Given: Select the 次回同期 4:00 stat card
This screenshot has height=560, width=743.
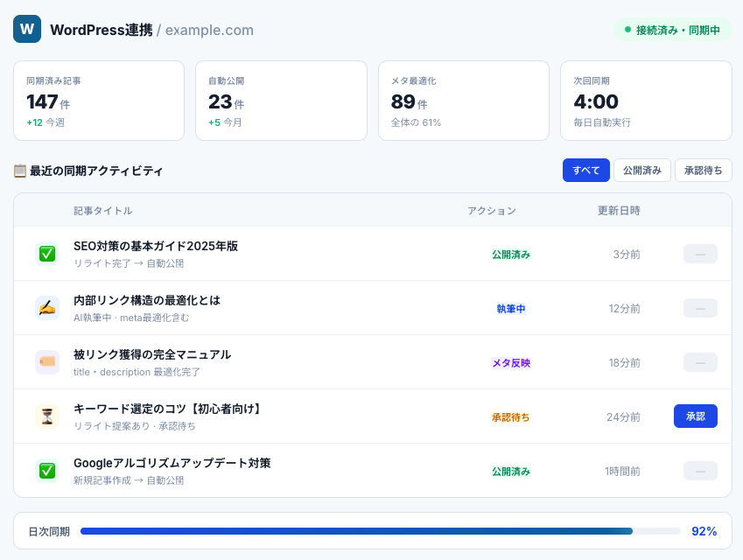Looking at the screenshot, I should (x=646, y=100).
